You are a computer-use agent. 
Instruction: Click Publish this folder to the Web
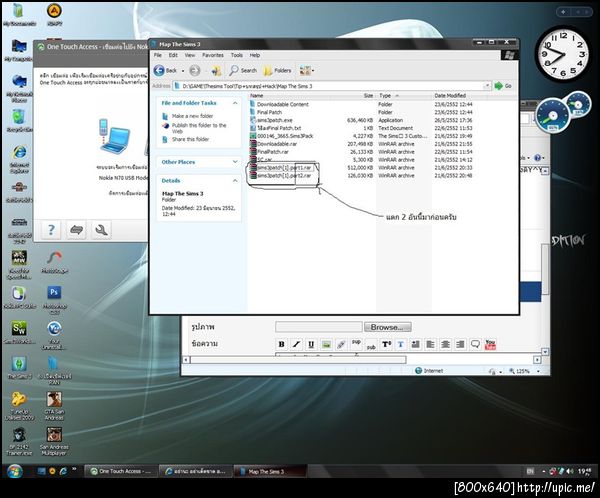(x=199, y=128)
